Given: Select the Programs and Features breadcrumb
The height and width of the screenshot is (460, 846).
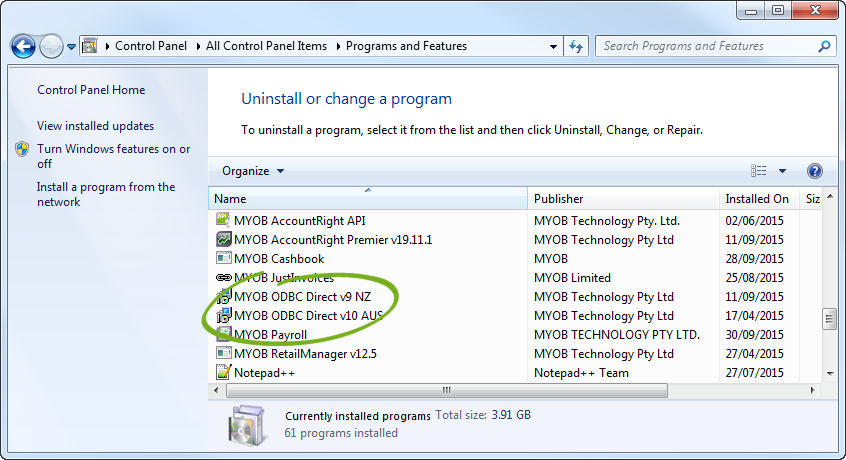Looking at the screenshot, I should (406, 46).
